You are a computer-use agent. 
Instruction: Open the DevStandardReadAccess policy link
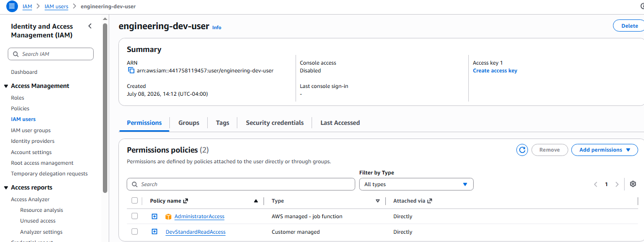click(x=196, y=232)
